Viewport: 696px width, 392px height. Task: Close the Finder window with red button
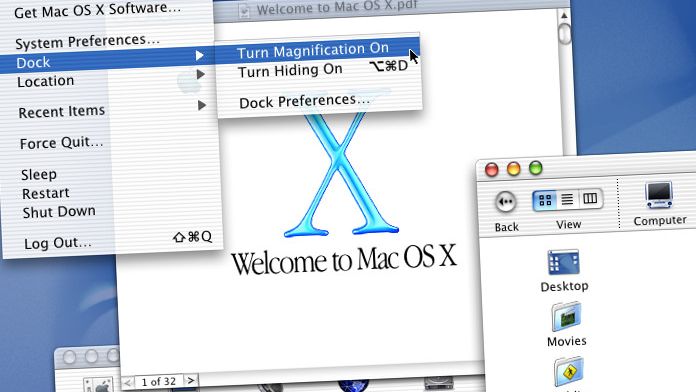tap(491, 170)
